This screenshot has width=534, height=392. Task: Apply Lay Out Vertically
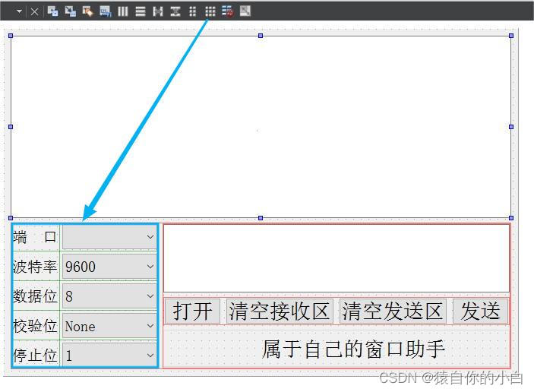point(141,11)
